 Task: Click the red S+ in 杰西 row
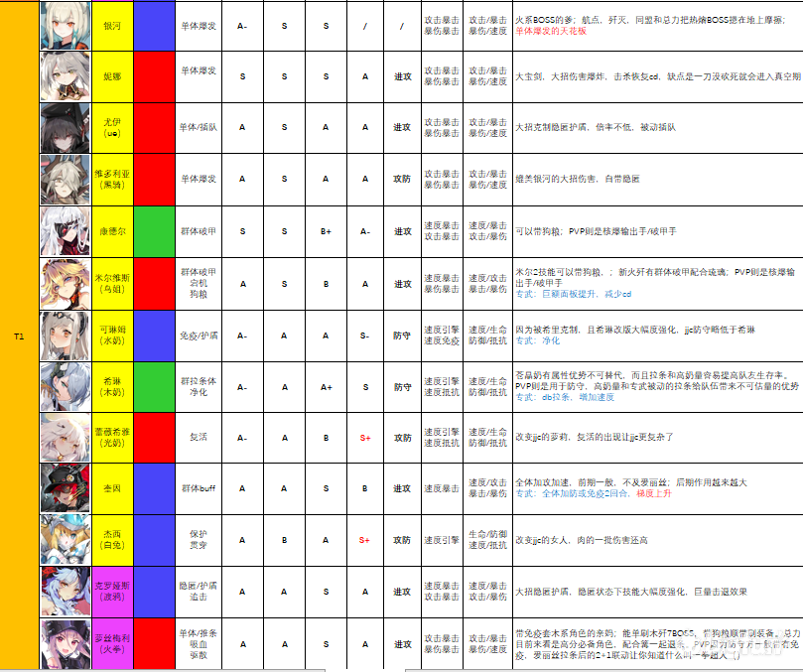coord(364,540)
